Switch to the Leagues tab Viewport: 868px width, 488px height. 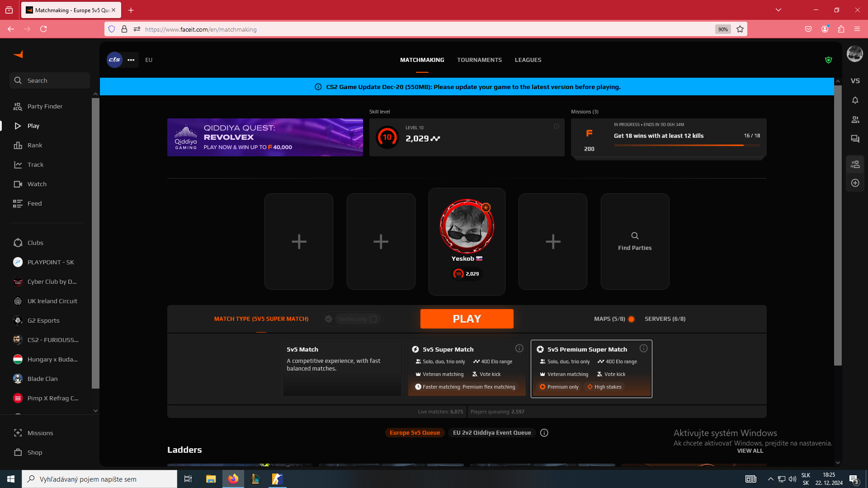528,60
